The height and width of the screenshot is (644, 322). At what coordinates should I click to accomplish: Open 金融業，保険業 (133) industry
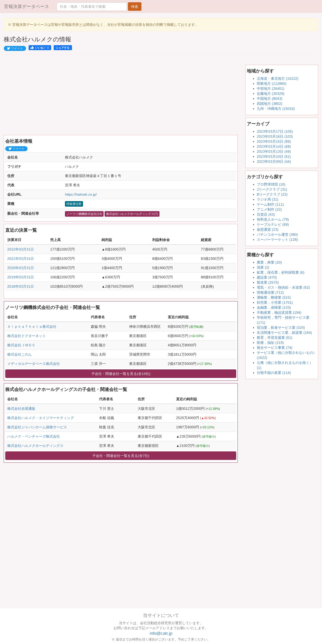coord(274,307)
